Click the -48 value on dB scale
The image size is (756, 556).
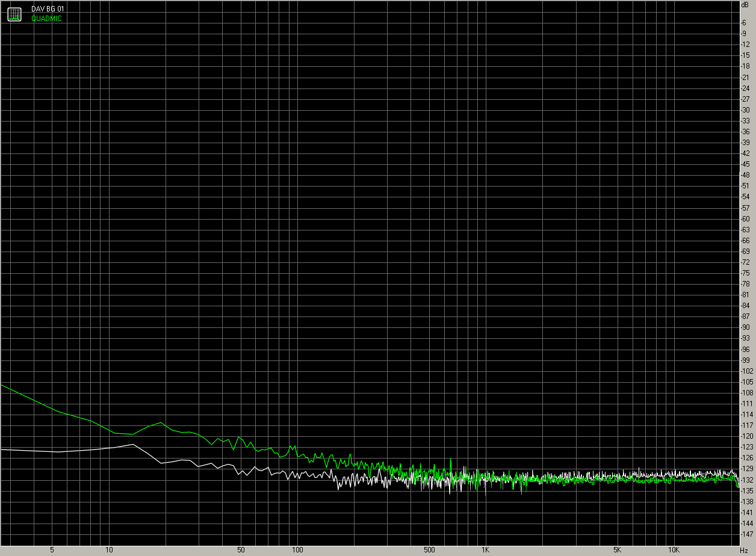[x=746, y=175]
